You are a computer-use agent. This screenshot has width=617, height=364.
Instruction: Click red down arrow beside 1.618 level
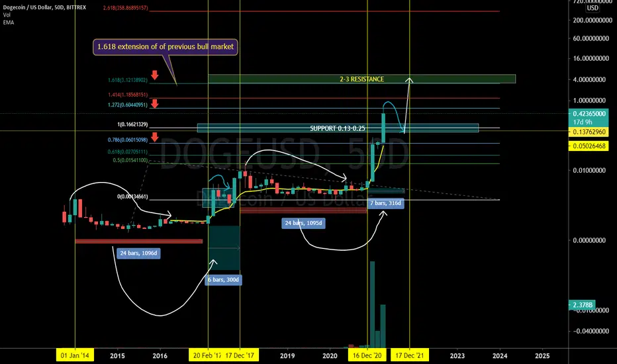pyautogui.click(x=155, y=75)
